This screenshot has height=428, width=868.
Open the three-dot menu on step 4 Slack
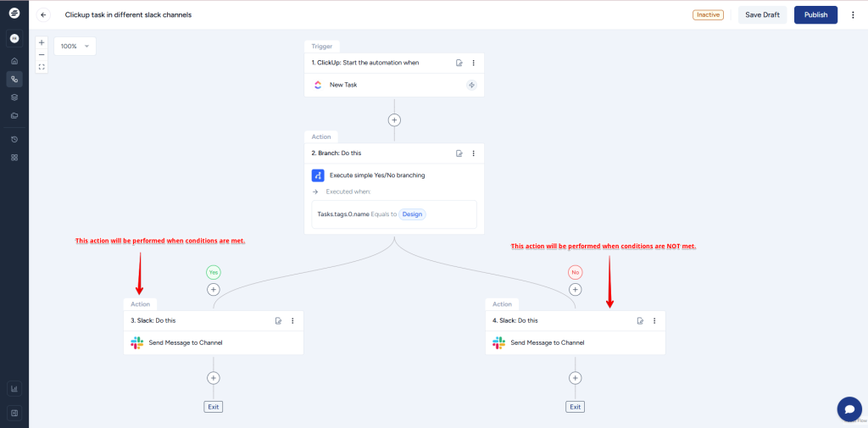click(x=654, y=321)
